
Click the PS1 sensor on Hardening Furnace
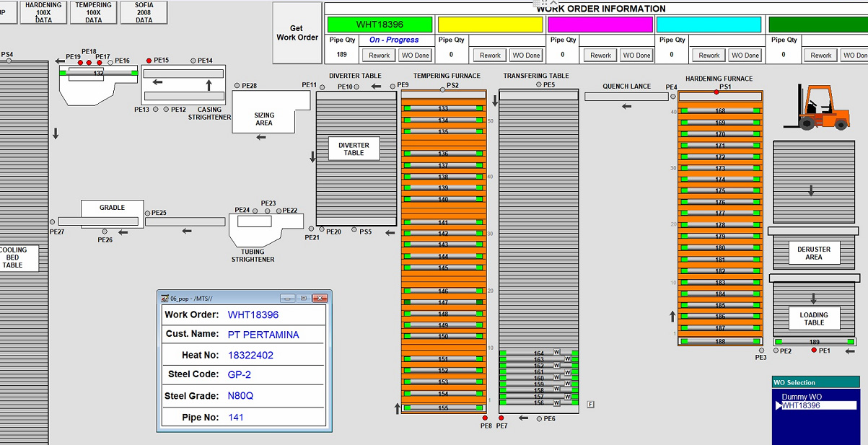click(716, 92)
